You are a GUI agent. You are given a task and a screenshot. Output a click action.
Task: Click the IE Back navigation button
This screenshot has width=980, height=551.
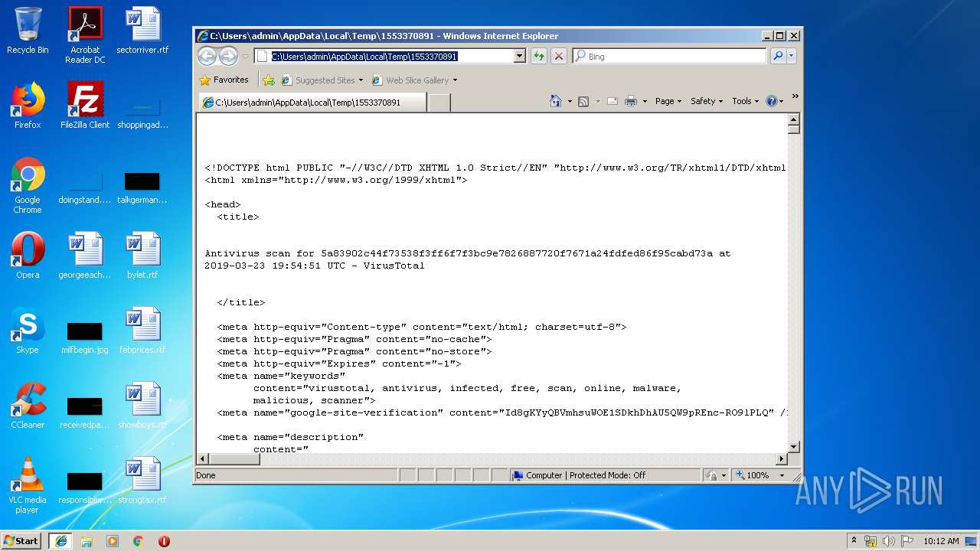[207, 56]
